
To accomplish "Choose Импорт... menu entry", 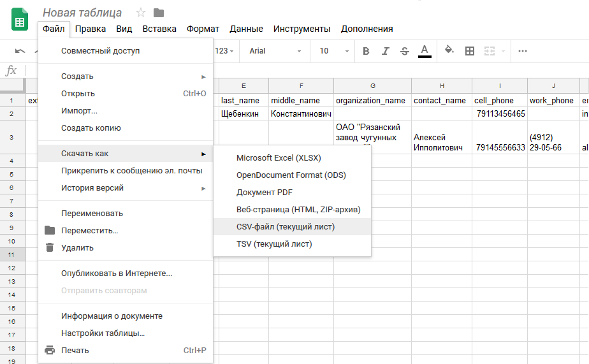I will coord(126,111).
